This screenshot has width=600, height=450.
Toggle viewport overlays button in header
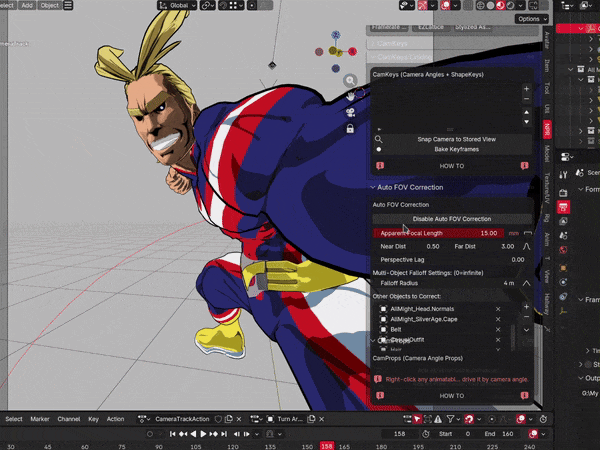pos(445,6)
